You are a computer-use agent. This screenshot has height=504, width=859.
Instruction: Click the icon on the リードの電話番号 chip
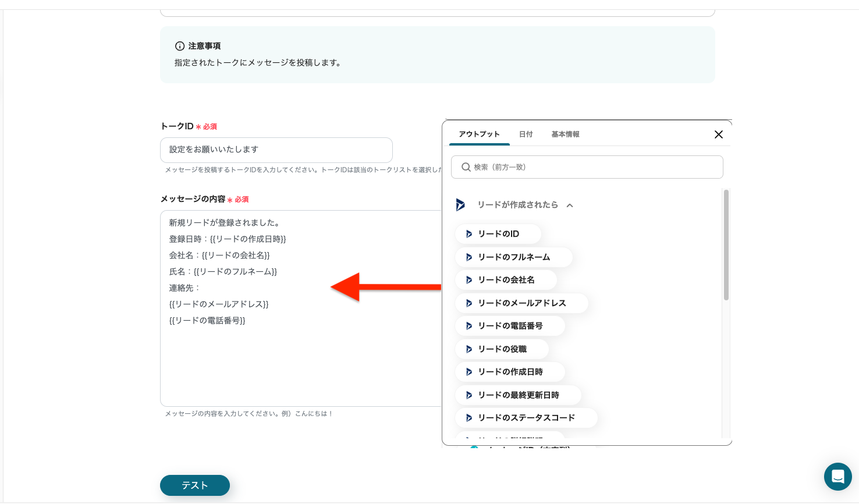(x=469, y=326)
